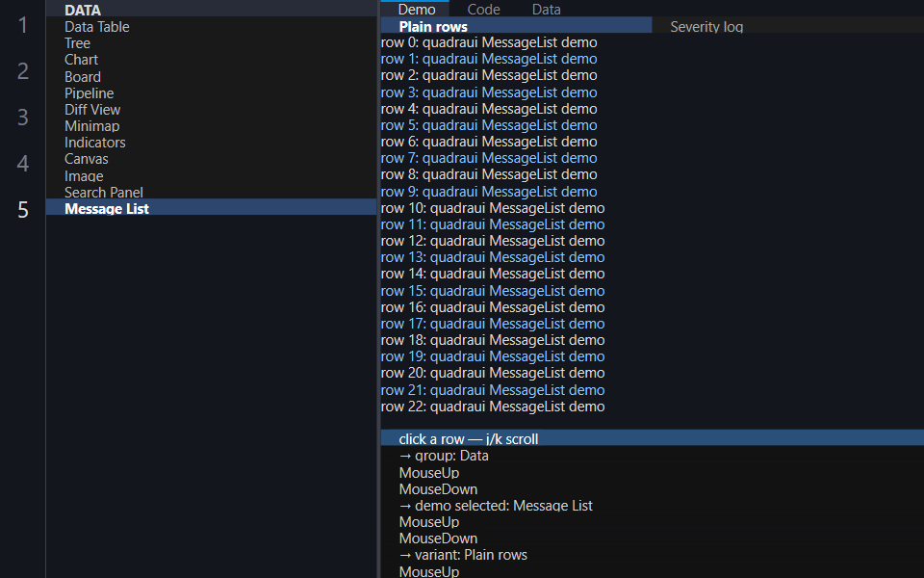Switch to group number 4
The height and width of the screenshot is (578, 924).
(23, 163)
